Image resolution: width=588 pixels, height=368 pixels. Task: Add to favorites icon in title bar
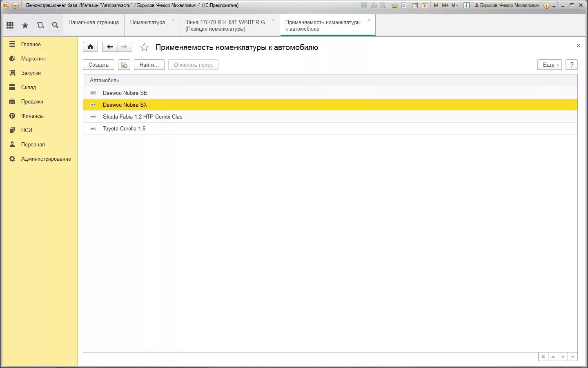pos(394,5)
